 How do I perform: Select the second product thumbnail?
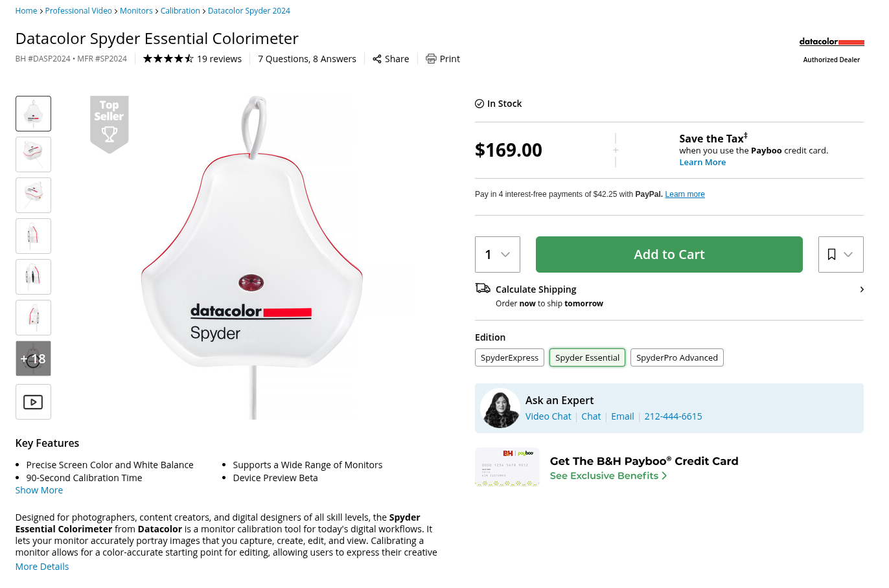coord(33,155)
